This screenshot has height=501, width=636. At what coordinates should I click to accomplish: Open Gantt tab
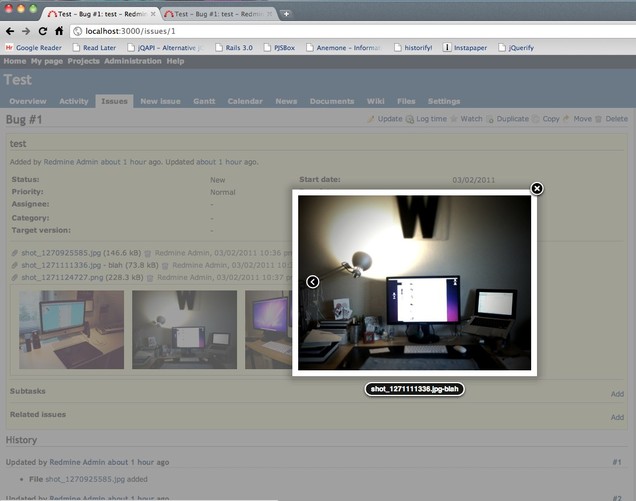point(204,101)
